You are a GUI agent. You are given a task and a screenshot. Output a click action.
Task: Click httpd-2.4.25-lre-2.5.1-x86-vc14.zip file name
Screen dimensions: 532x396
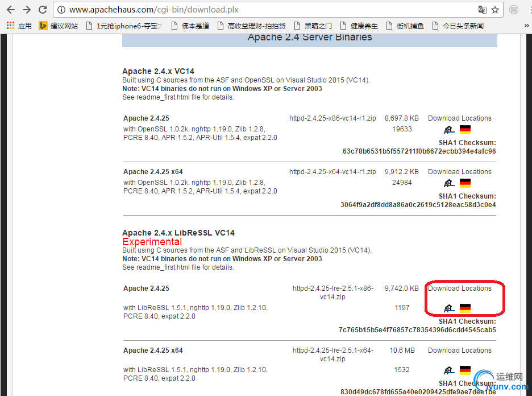pos(333,292)
